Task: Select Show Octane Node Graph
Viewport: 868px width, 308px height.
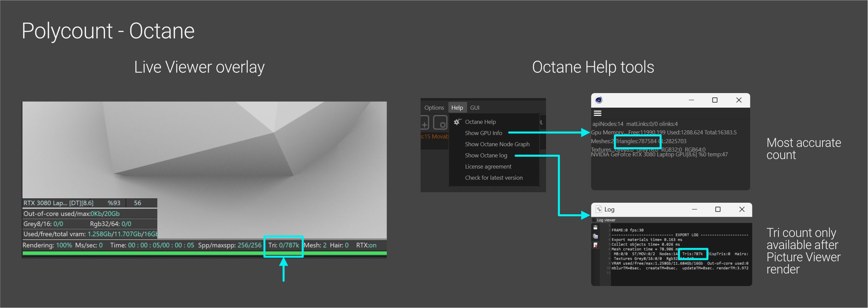Action: pyautogui.click(x=497, y=144)
